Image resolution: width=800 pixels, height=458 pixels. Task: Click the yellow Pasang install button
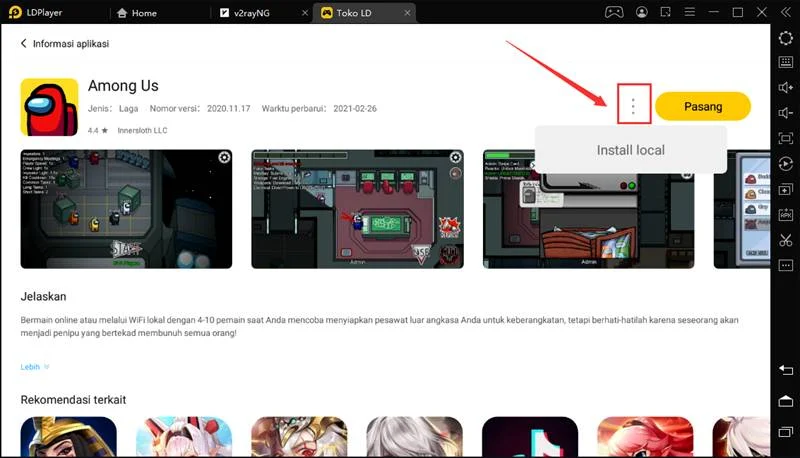(703, 107)
